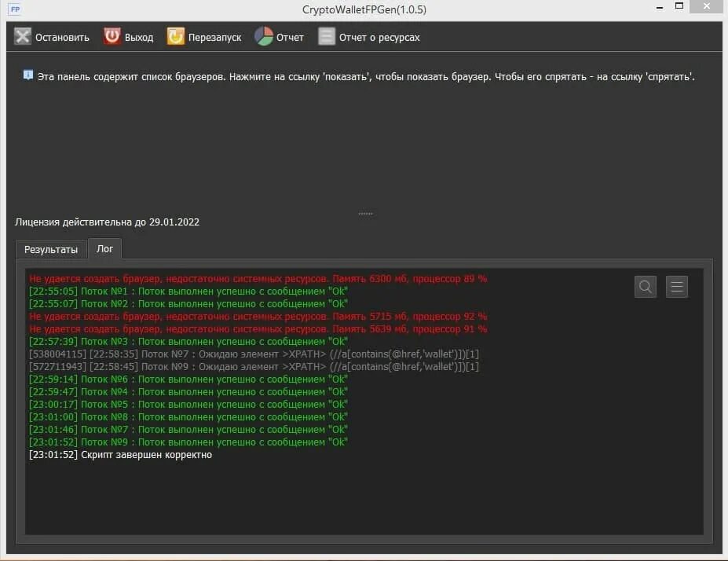Select gray log line 538004115 Поток №7

[x=254, y=354]
